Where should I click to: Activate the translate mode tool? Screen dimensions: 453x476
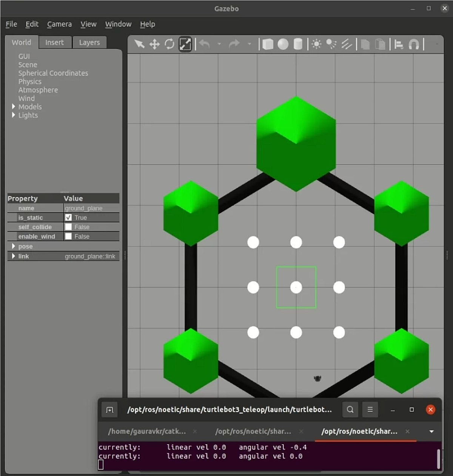[x=154, y=44]
